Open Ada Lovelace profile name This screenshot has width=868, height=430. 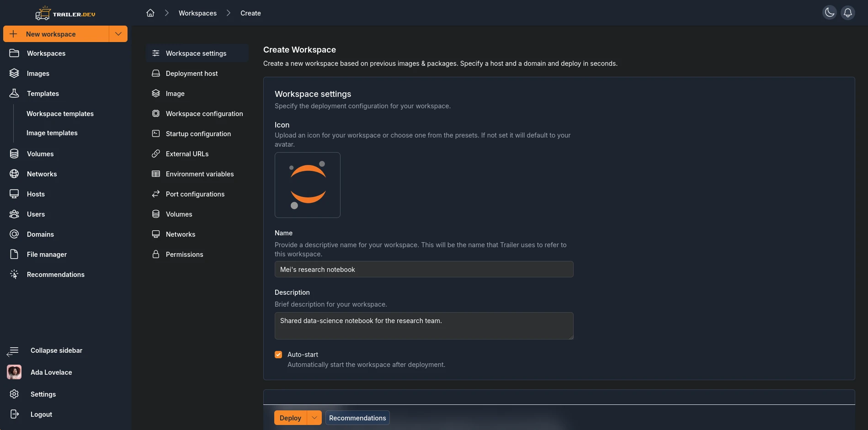coord(51,372)
